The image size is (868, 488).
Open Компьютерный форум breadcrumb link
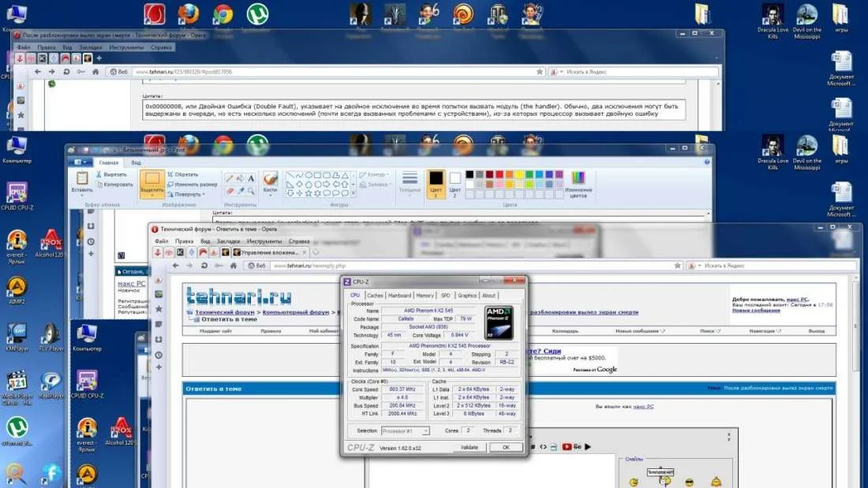pos(296,312)
